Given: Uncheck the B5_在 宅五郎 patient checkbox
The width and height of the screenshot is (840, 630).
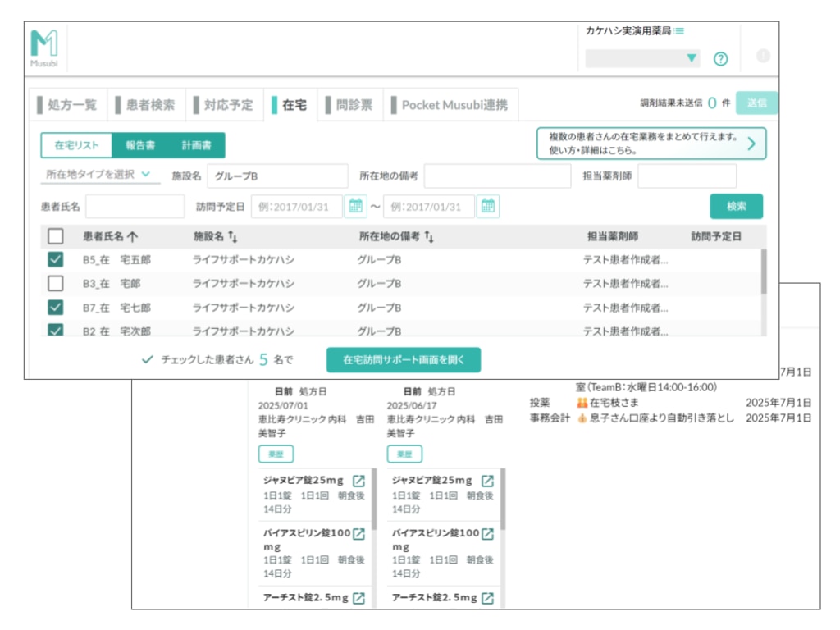Looking at the screenshot, I should pyautogui.click(x=56, y=260).
